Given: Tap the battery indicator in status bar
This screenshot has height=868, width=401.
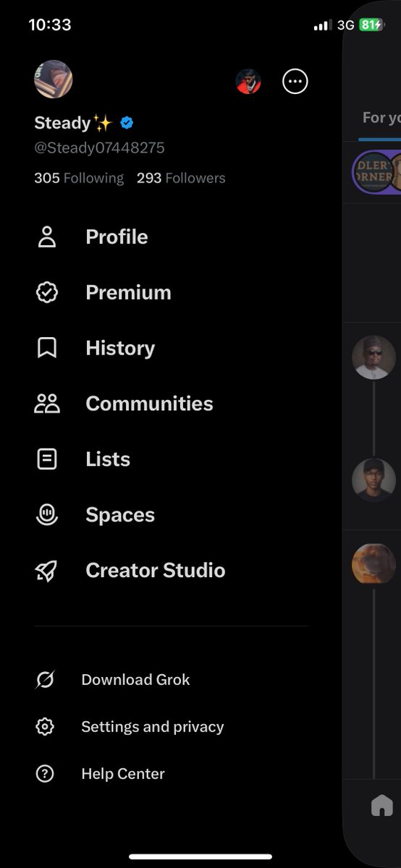Looking at the screenshot, I should coord(371,25).
